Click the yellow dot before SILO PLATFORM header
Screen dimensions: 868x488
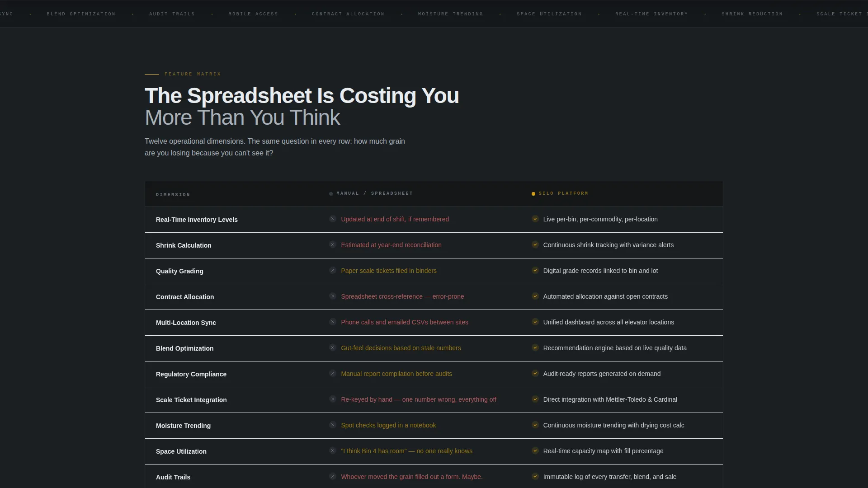(x=533, y=194)
